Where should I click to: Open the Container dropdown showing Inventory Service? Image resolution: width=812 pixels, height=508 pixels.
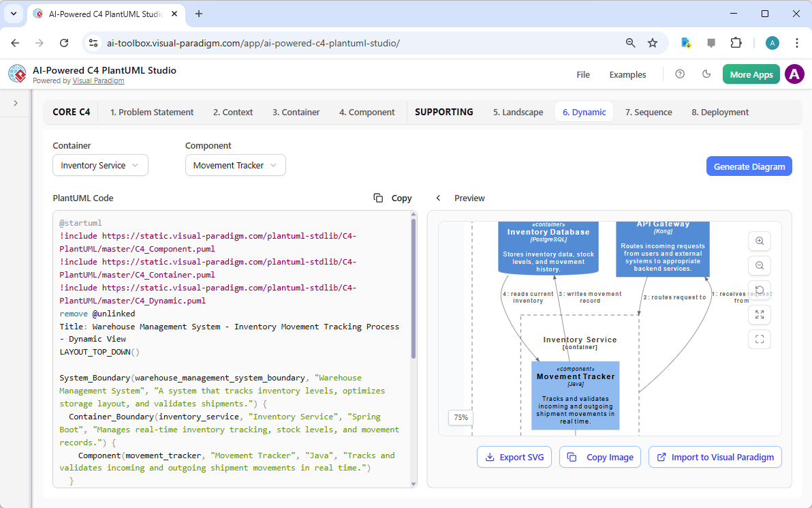click(x=100, y=165)
